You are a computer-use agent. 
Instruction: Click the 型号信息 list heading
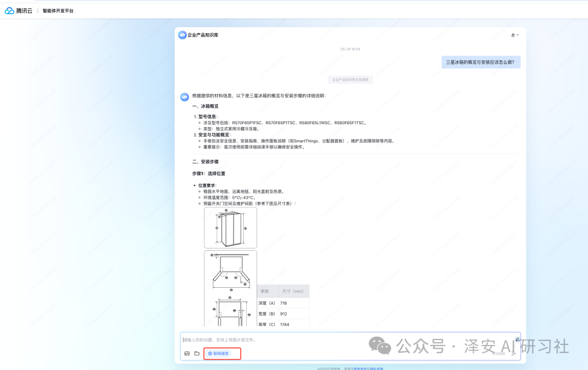click(x=207, y=117)
